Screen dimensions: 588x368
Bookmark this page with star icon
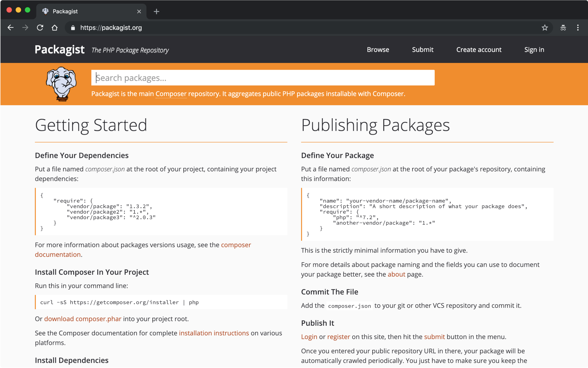pyautogui.click(x=544, y=28)
